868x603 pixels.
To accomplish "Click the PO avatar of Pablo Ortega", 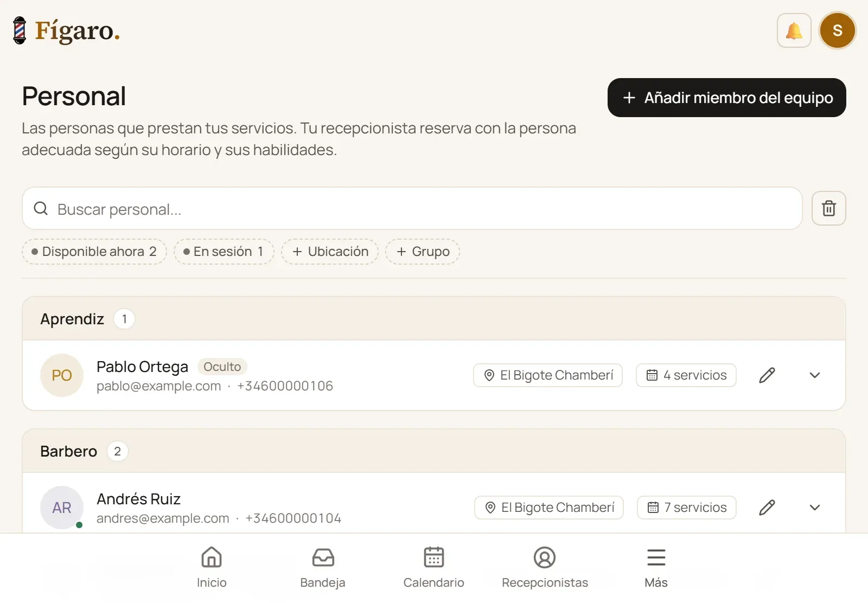I will pyautogui.click(x=62, y=375).
